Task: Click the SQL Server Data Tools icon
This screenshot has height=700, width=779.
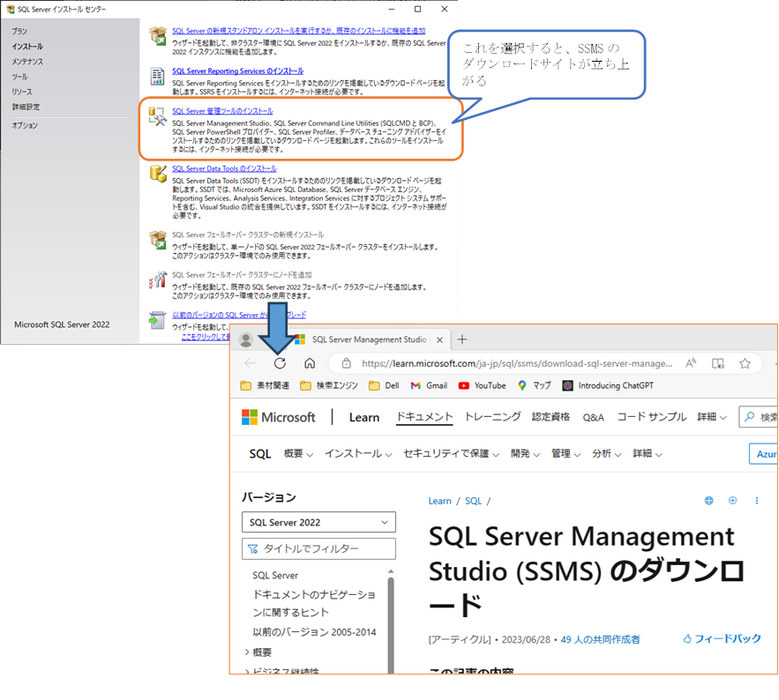Action: [x=158, y=174]
